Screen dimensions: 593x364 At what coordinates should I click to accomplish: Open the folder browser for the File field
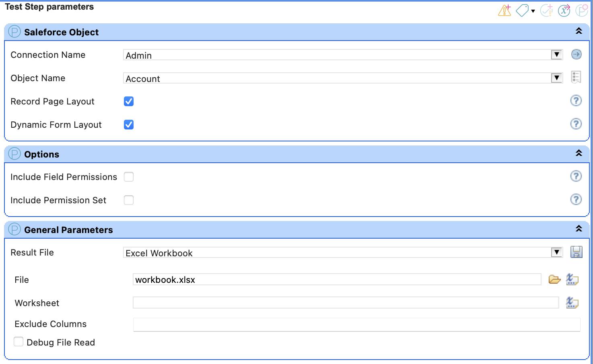pos(554,279)
